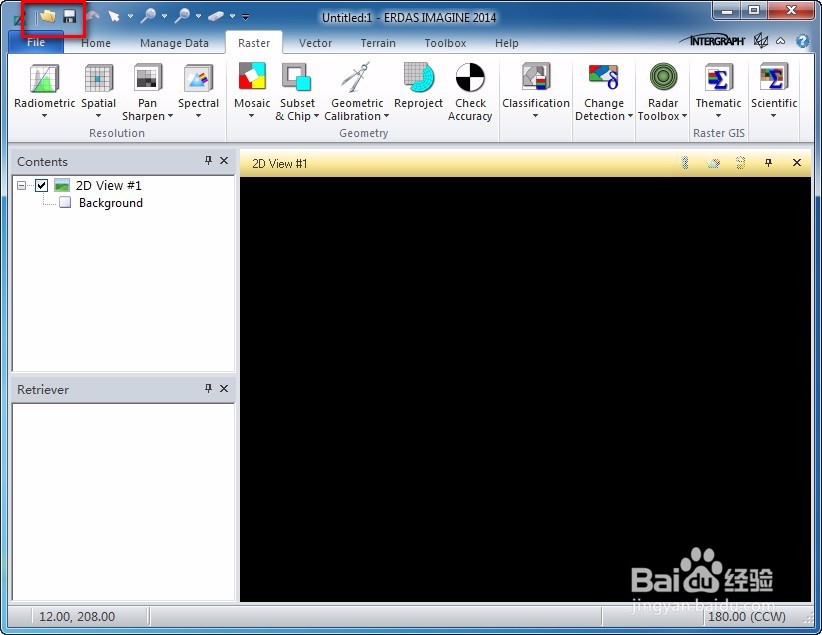Click the open folder icon in quick access toolbar

tap(47, 16)
